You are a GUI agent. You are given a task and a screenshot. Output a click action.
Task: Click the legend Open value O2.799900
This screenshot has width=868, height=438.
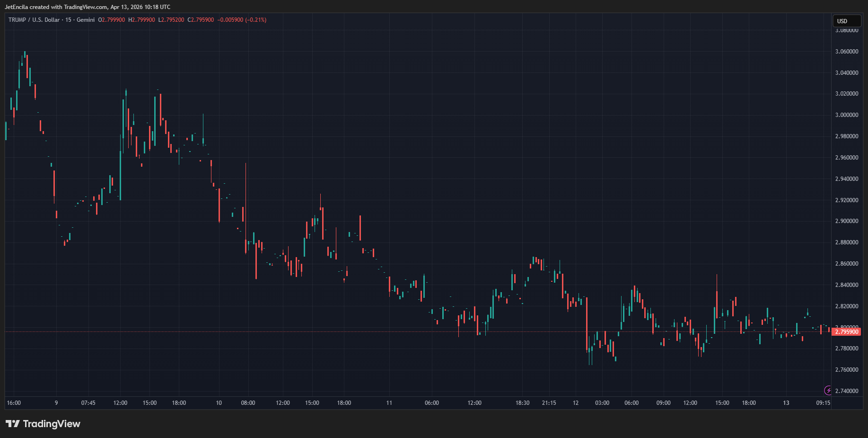click(112, 20)
